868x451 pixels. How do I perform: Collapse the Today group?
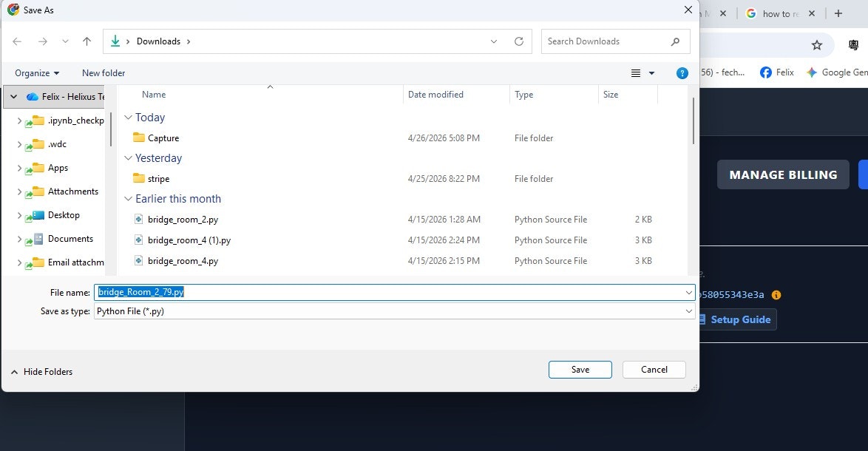pos(128,118)
